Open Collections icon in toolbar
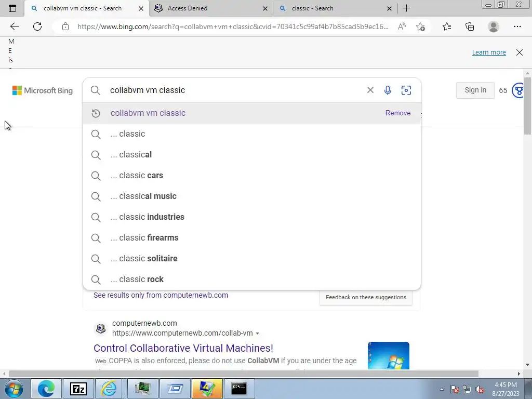This screenshot has width=532, height=399. coord(470,26)
